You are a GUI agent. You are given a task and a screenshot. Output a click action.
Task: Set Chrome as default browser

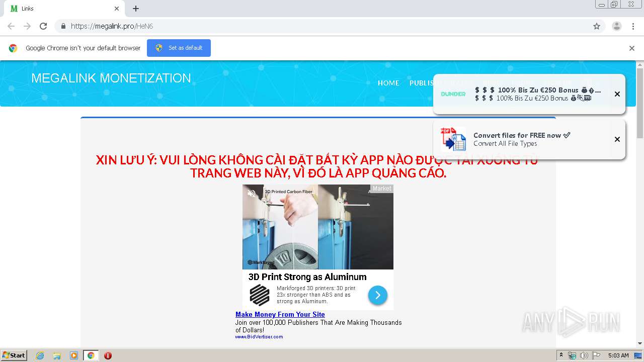tap(179, 48)
